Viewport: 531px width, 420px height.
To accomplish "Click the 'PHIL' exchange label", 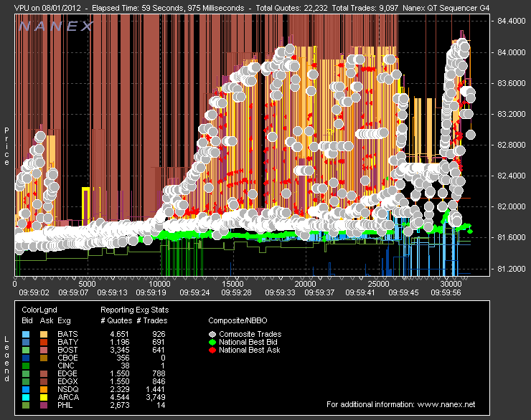I will click(x=65, y=405).
